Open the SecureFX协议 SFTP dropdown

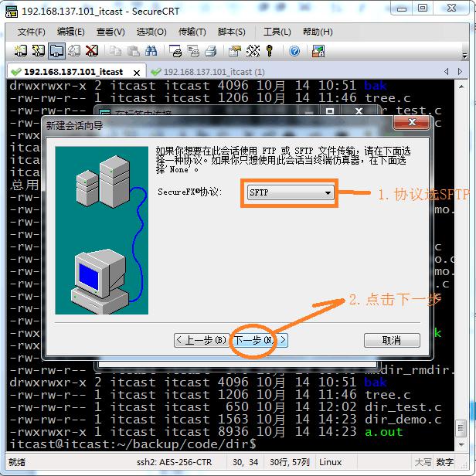[291, 192]
